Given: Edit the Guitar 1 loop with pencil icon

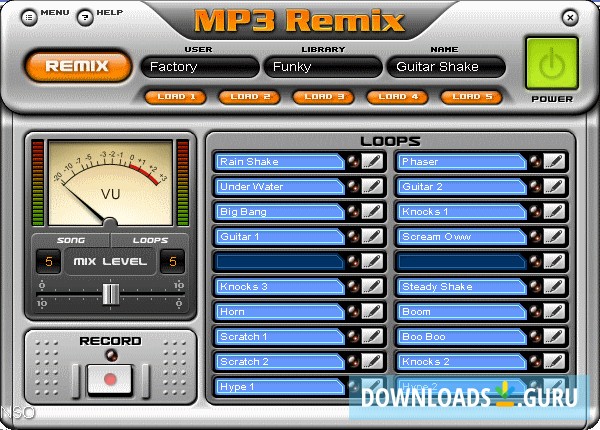Looking at the screenshot, I should [x=372, y=236].
